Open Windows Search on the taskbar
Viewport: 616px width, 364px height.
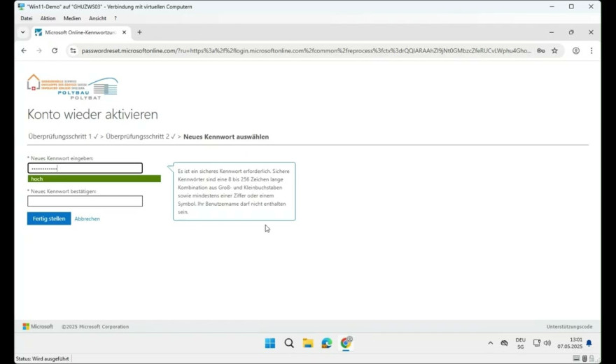[x=289, y=343]
